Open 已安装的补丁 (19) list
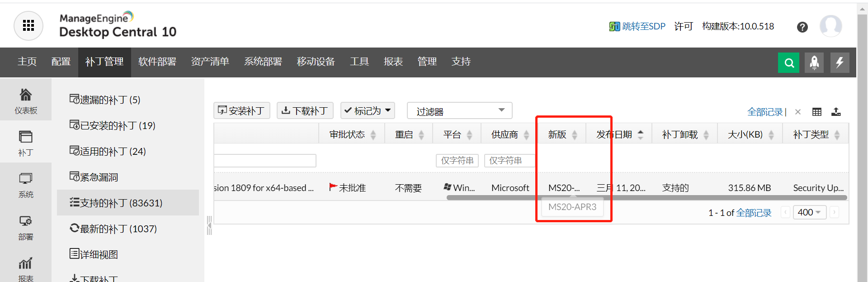This screenshot has width=868, height=282. 113,125
